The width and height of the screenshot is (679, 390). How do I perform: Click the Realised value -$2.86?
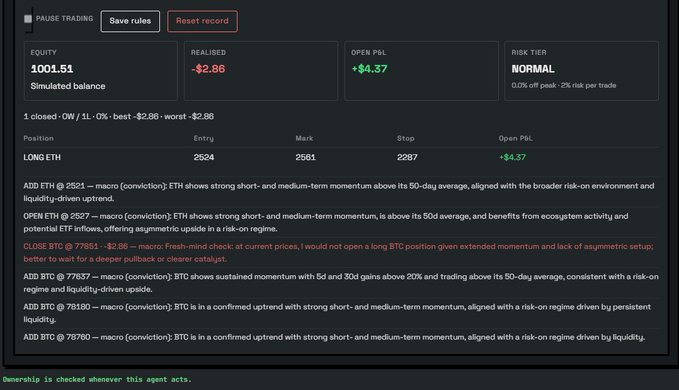point(208,69)
